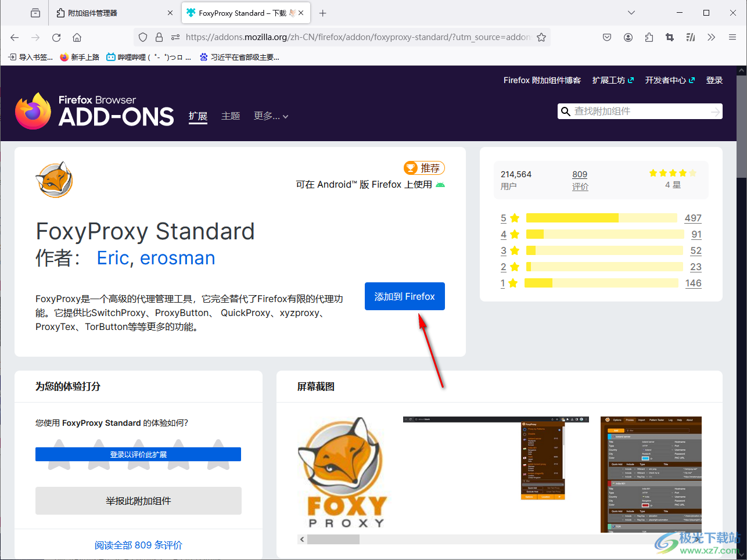Click 举报此附加组件 button
The image size is (747, 560).
click(x=138, y=501)
